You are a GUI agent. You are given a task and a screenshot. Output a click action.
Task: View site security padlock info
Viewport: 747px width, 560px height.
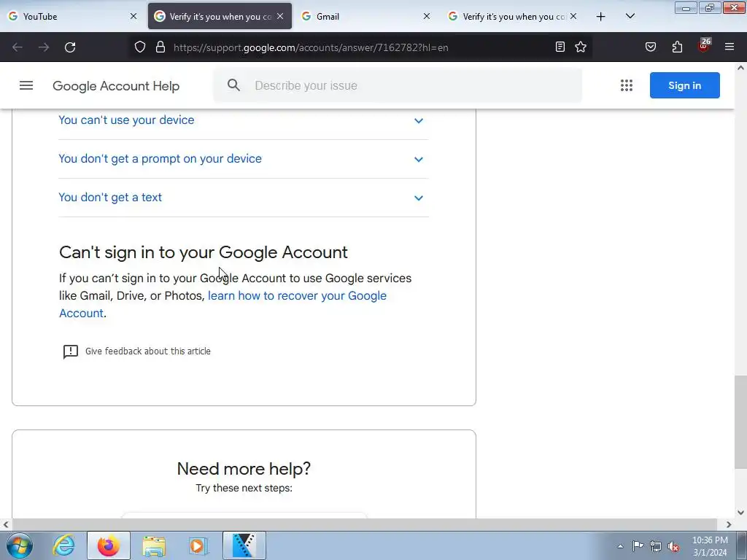160,47
